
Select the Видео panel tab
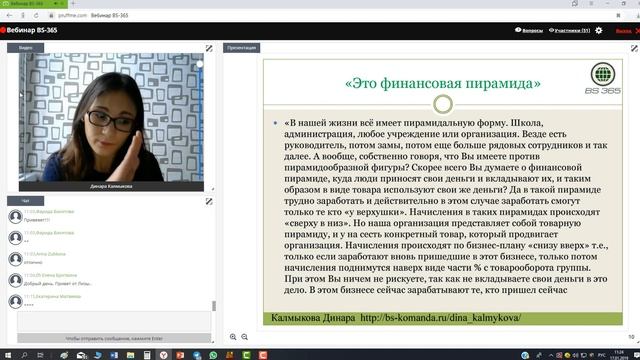pos(25,48)
